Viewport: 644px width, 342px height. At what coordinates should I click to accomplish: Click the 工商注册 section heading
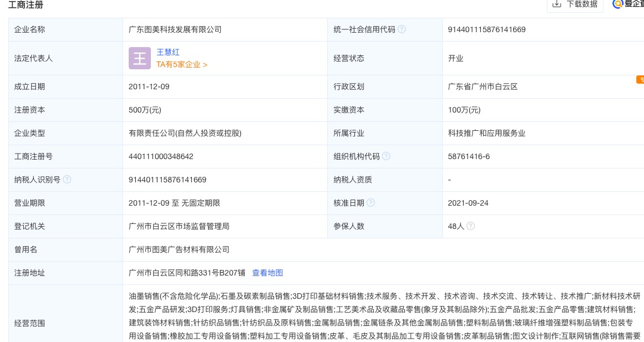click(x=26, y=5)
